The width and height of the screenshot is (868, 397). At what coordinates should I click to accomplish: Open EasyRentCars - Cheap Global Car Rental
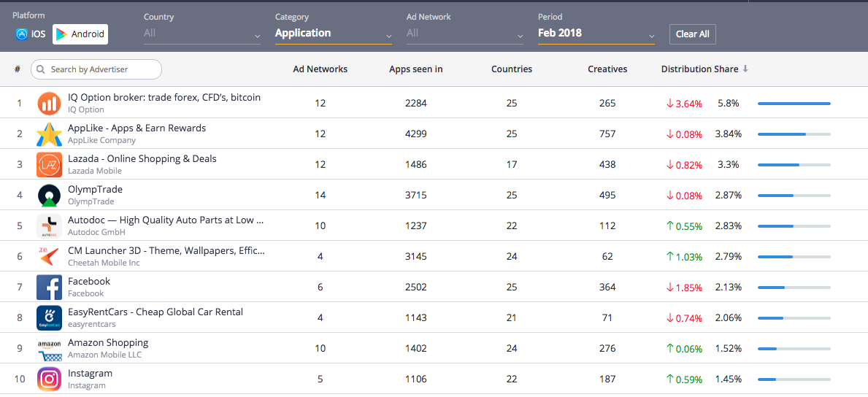click(155, 312)
